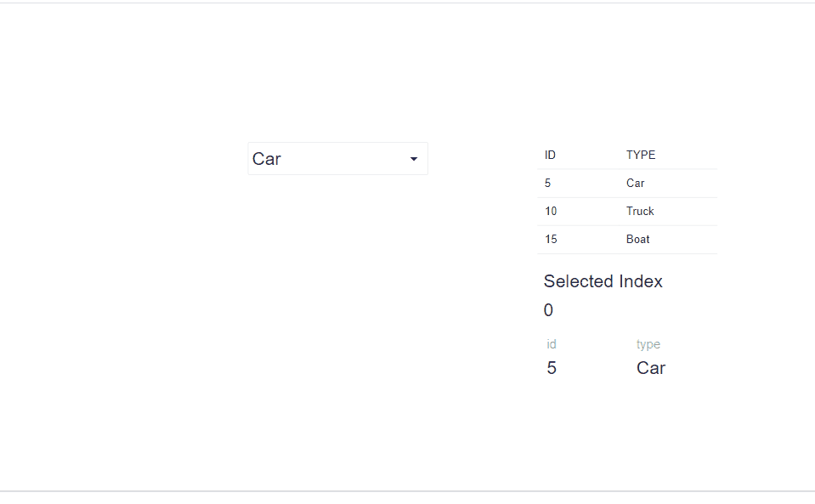
Task: Select the table cell with ID 15
Action: 551,240
